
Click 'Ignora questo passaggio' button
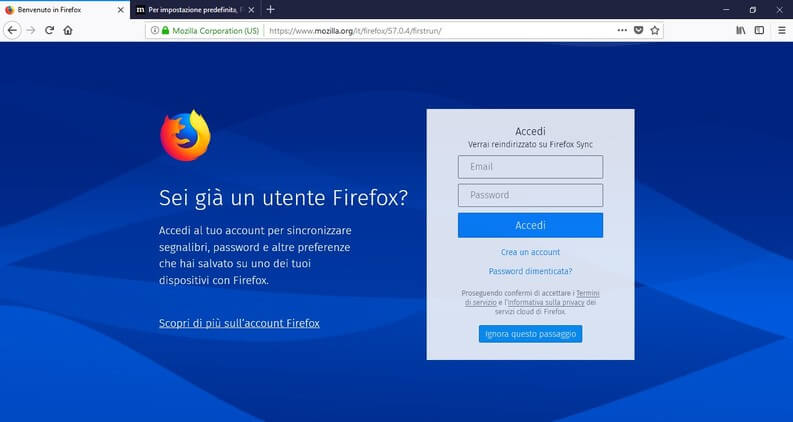pyautogui.click(x=531, y=334)
